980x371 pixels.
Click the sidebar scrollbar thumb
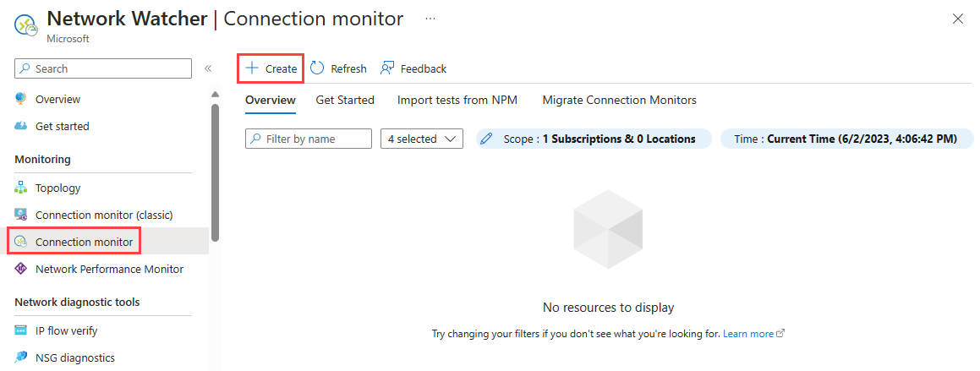click(215, 172)
